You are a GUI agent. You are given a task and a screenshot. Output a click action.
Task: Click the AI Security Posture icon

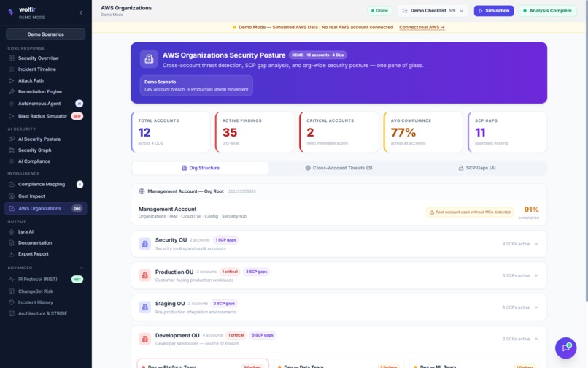(12, 139)
